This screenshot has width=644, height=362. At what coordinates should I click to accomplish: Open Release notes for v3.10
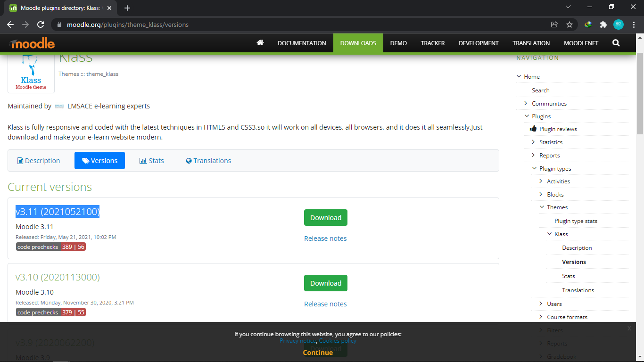click(325, 304)
